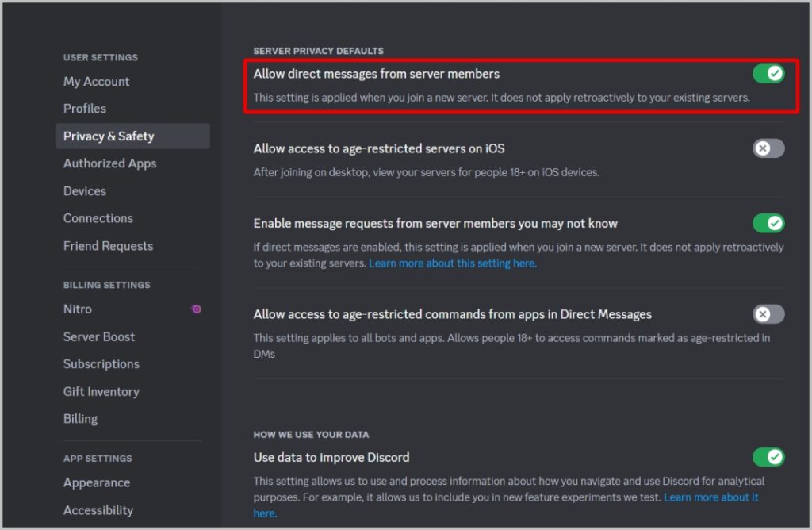The width and height of the screenshot is (812, 530).
Task: Click the Billing Settings sidebar header
Action: [x=107, y=285]
